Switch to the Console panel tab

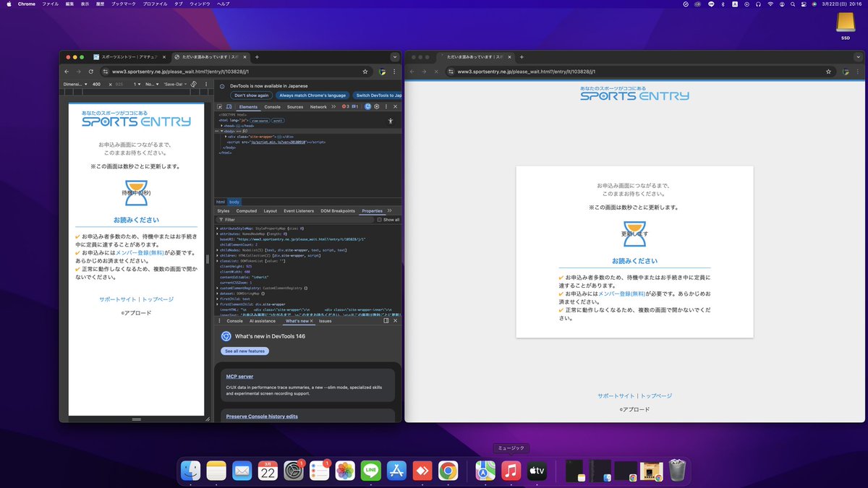(272, 107)
